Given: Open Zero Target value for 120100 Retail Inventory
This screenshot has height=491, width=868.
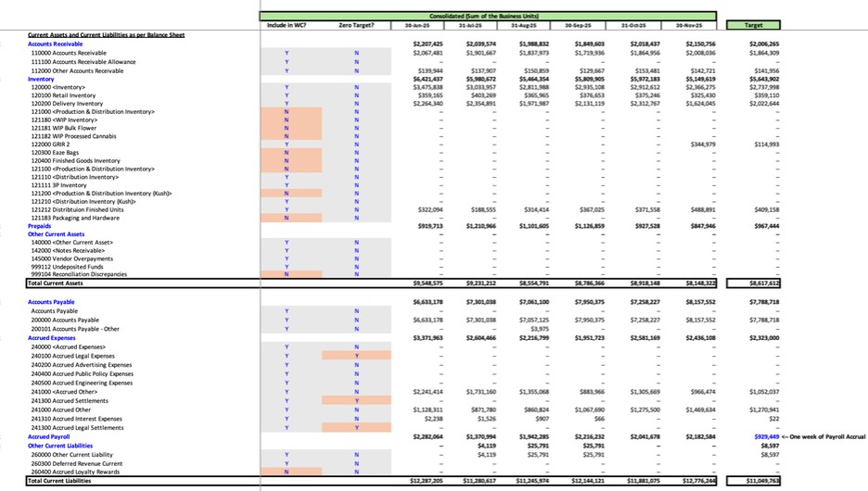Looking at the screenshot, I should pyautogui.click(x=357, y=94).
